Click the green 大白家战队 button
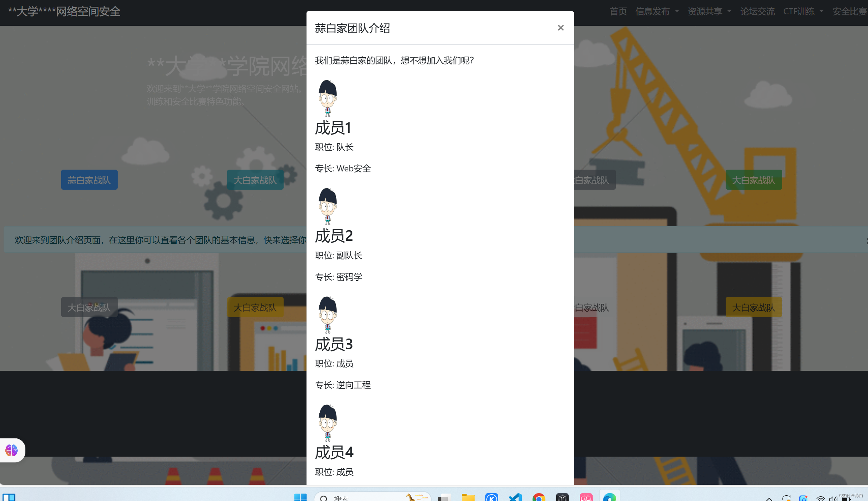This screenshot has height=501, width=868. [754, 180]
